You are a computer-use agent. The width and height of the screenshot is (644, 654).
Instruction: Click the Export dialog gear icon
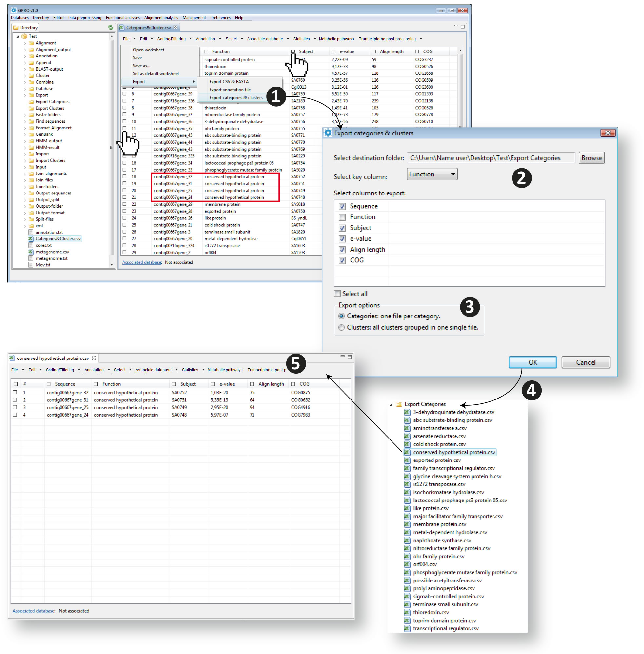pyautogui.click(x=328, y=133)
